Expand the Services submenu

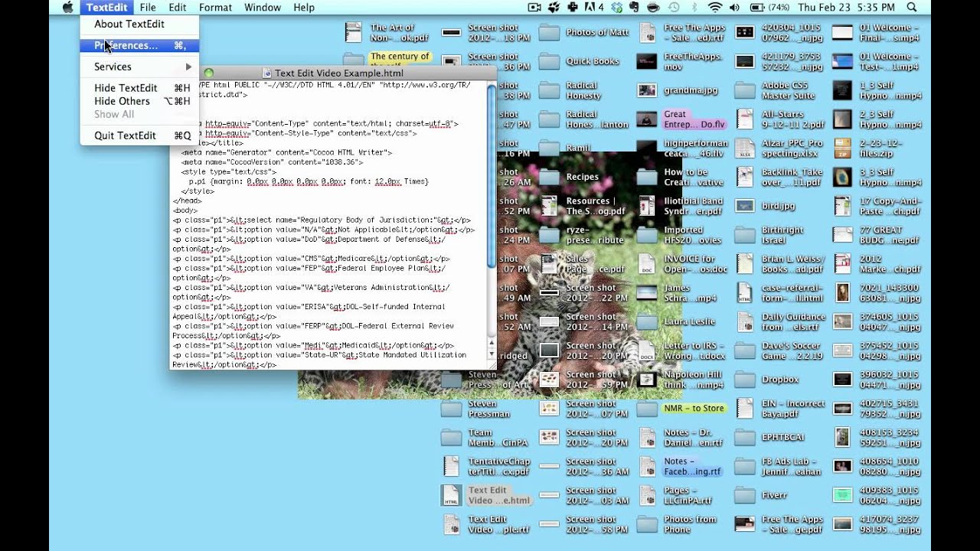[x=139, y=67]
